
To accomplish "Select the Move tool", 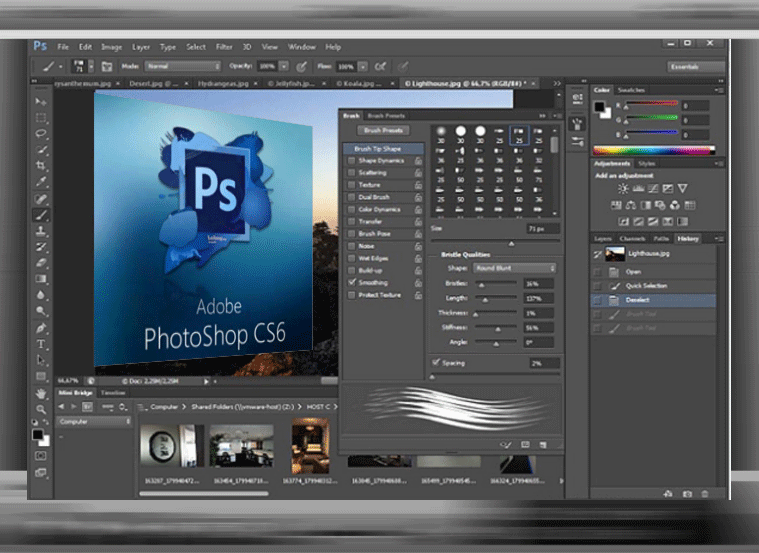I will (x=41, y=102).
